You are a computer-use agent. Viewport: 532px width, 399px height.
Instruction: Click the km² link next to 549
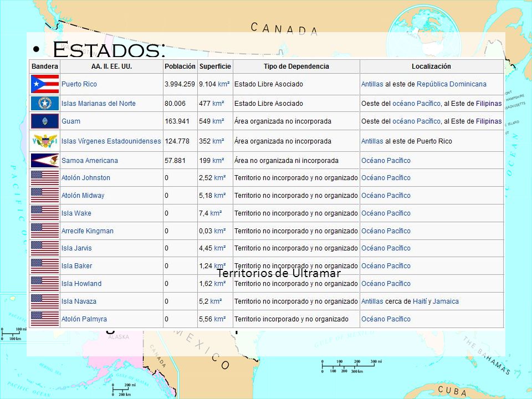218,121
